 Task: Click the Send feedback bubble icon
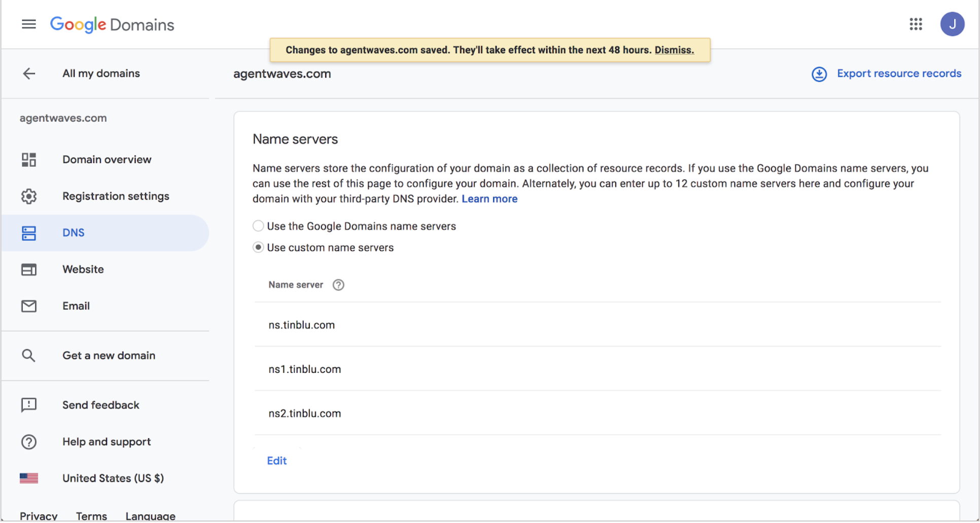[x=29, y=405]
